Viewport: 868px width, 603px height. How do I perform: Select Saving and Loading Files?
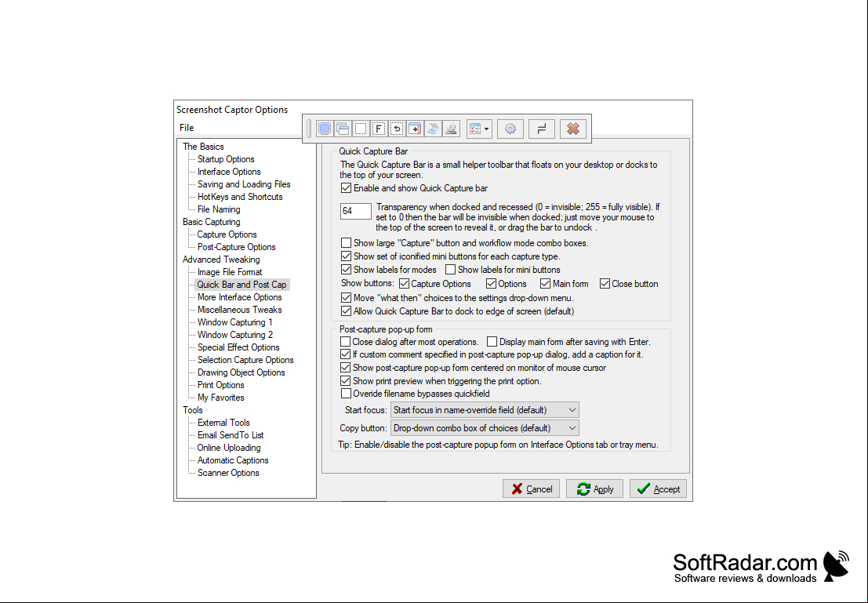coord(244,184)
